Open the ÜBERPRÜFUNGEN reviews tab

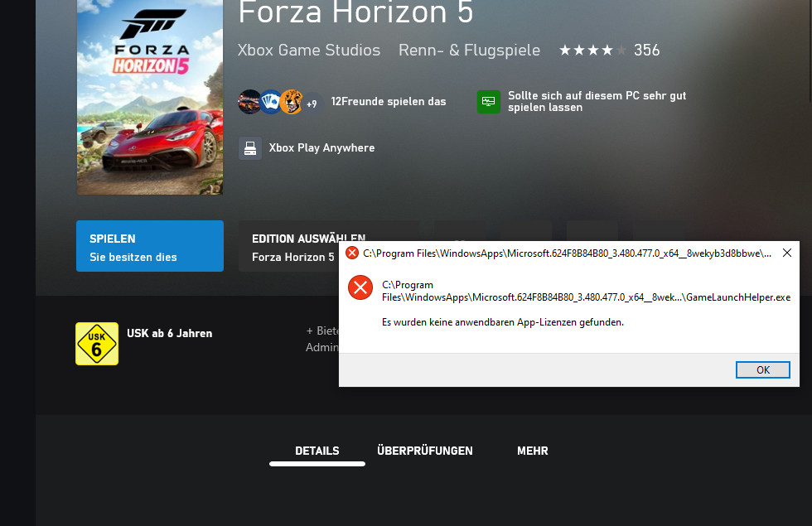coord(424,451)
